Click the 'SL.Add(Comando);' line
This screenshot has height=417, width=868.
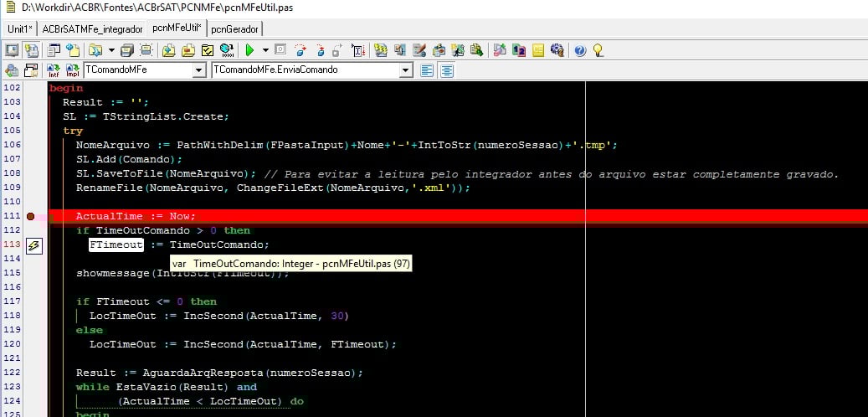[129, 159]
